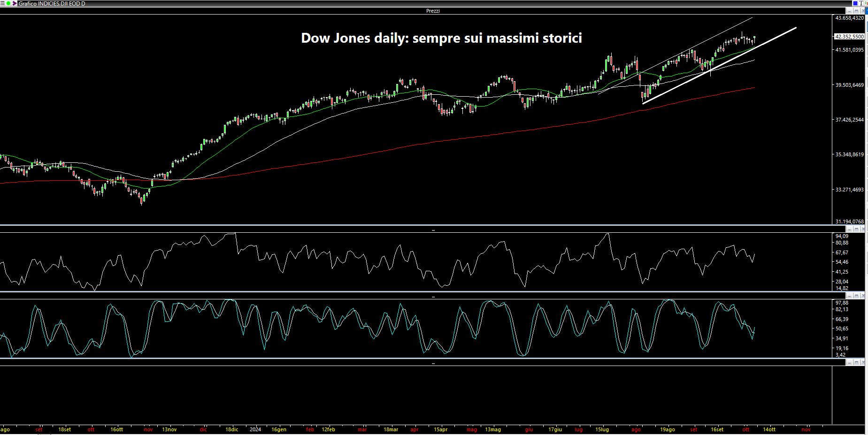The width and height of the screenshot is (868, 435).
Task: Click the oscillator axis value 28,04
Action: (842, 282)
